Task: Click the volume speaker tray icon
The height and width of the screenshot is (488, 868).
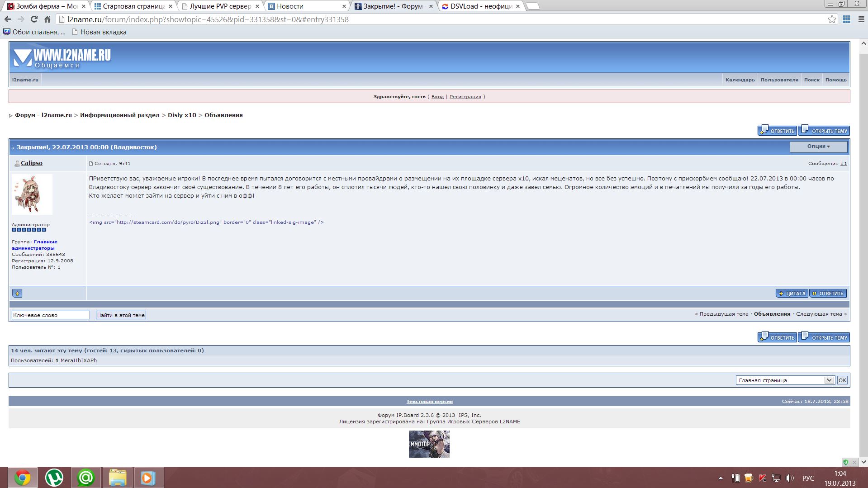Action: 790,478
